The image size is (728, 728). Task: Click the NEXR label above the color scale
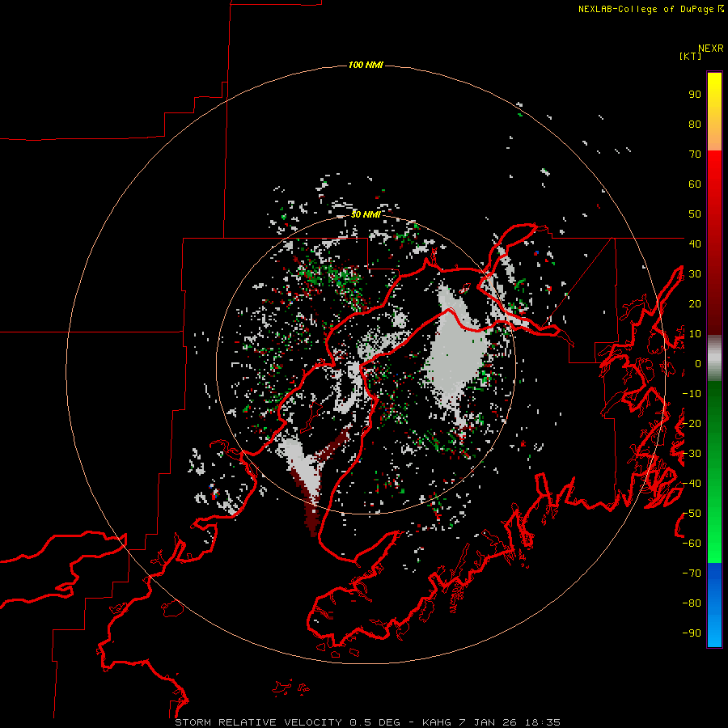click(710, 49)
